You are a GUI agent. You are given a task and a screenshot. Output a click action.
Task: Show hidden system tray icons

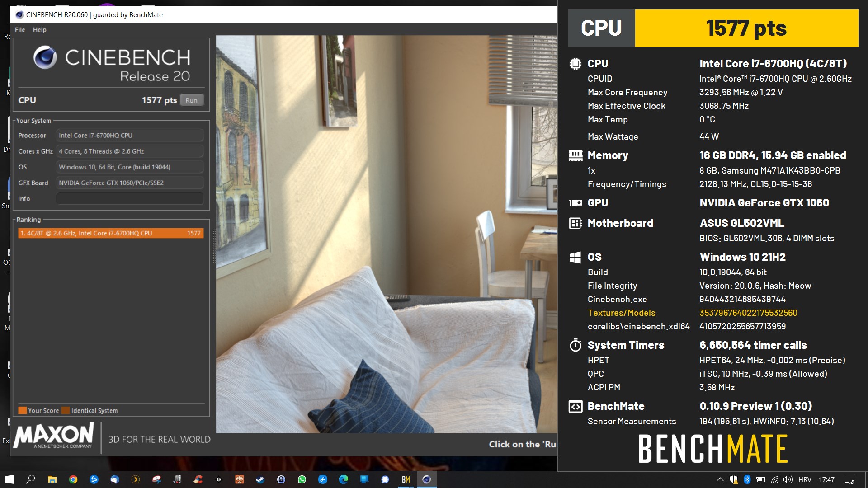point(720,479)
